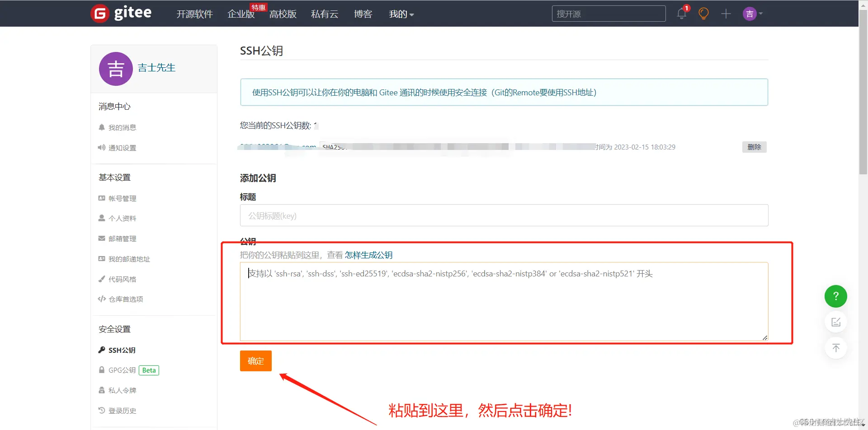Image resolution: width=868 pixels, height=430 pixels.
Task: Open the lightbulb tips icon in navbar
Action: (x=703, y=13)
